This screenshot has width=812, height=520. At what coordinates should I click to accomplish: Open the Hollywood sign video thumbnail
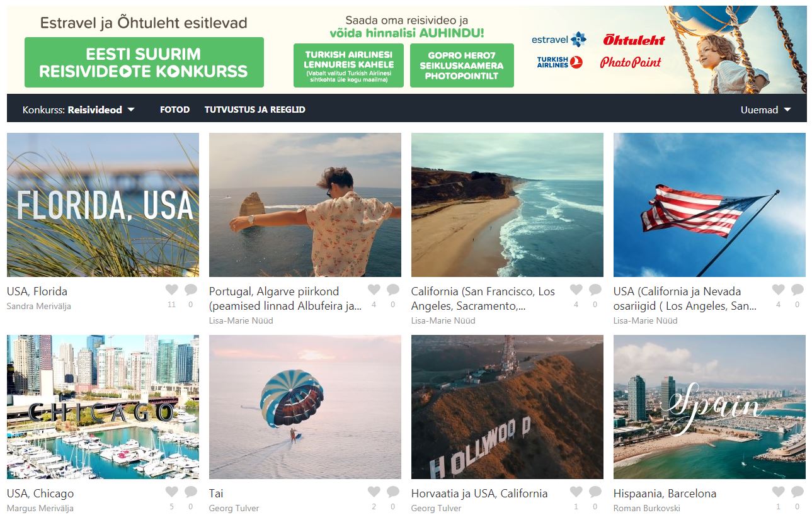[x=507, y=407]
